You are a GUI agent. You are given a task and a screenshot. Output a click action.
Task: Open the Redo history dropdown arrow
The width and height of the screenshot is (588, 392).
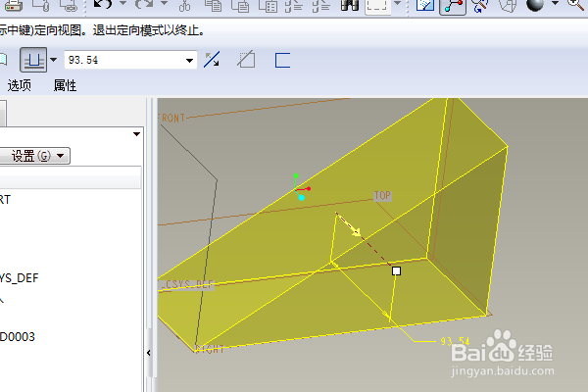tap(165, 3)
